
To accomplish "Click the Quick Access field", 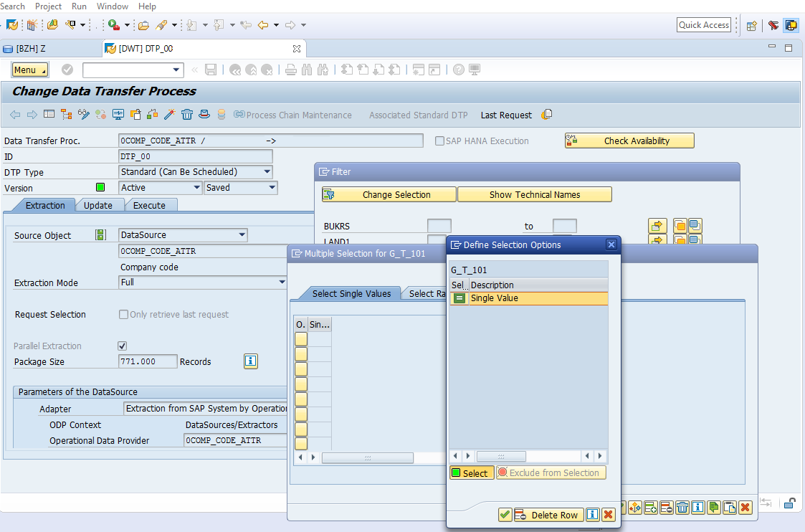I will point(704,24).
